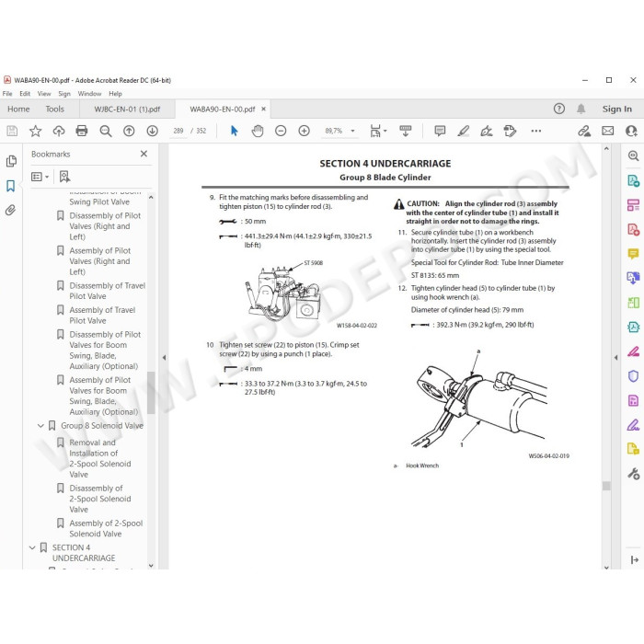Click the page number input field
The image size is (644, 644).
178,131
